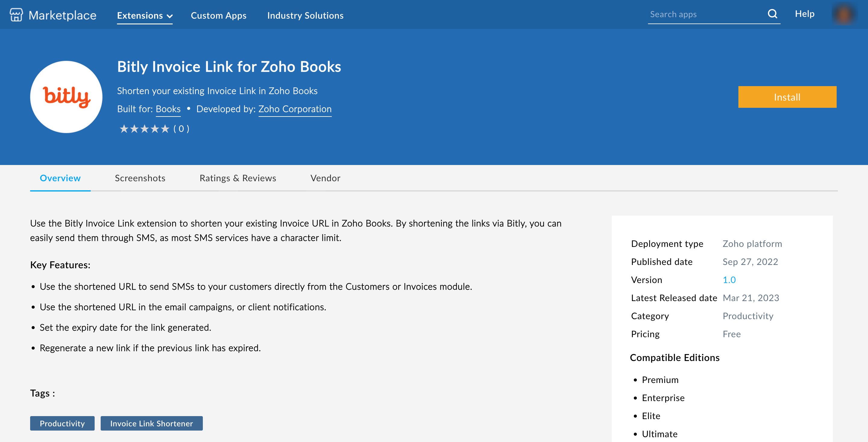Switch to the Ratings & Reviews tab
The width and height of the screenshot is (868, 442).
click(237, 178)
